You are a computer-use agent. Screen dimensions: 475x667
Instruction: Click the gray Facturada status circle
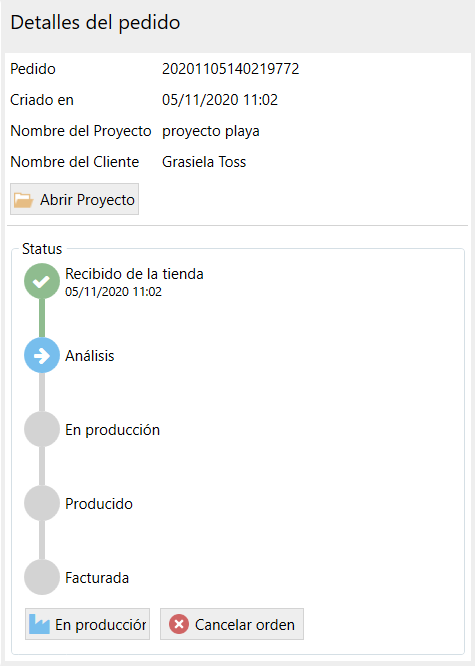pyautogui.click(x=42, y=577)
